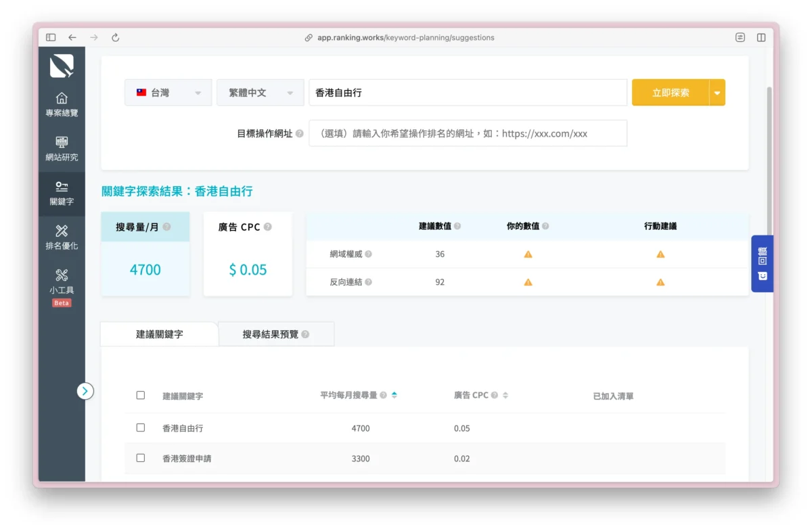Click 網域權威 warning icon under 你的數值
The image size is (812, 531).
(528, 254)
